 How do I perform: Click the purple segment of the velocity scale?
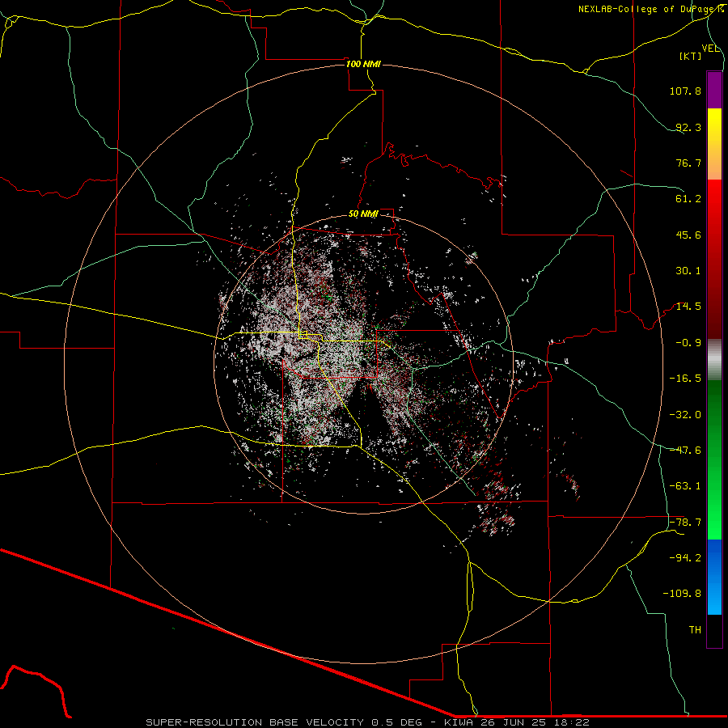coord(714,90)
